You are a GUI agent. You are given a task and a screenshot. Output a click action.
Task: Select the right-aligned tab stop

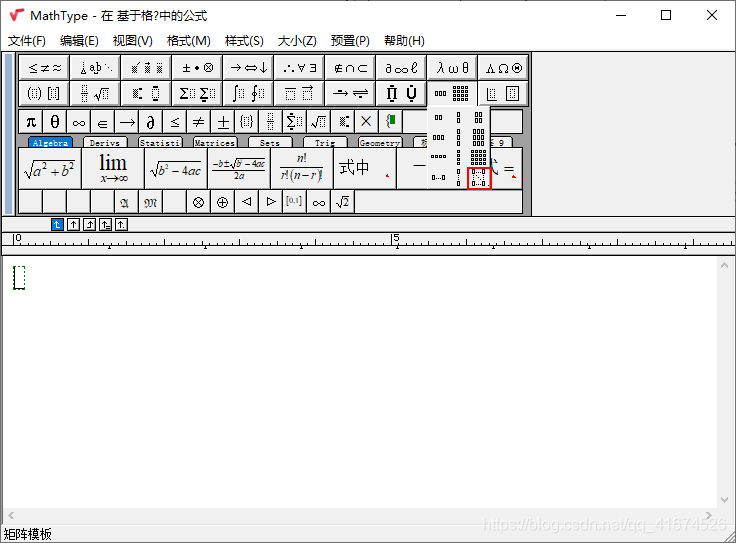point(89,225)
